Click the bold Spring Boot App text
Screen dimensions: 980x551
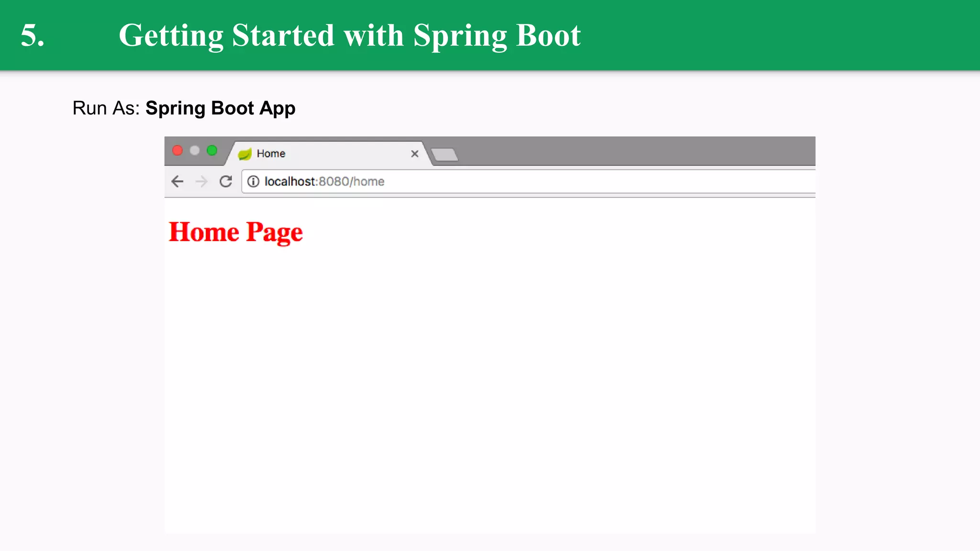tap(220, 108)
